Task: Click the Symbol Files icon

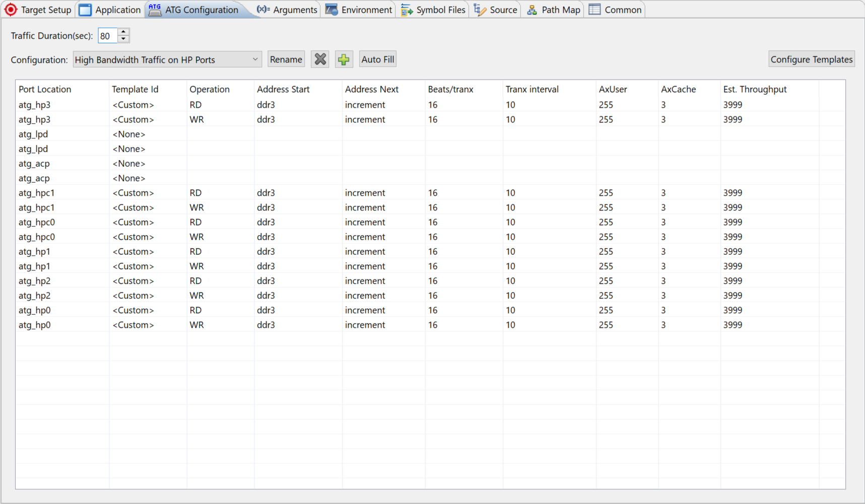Action: (x=406, y=9)
